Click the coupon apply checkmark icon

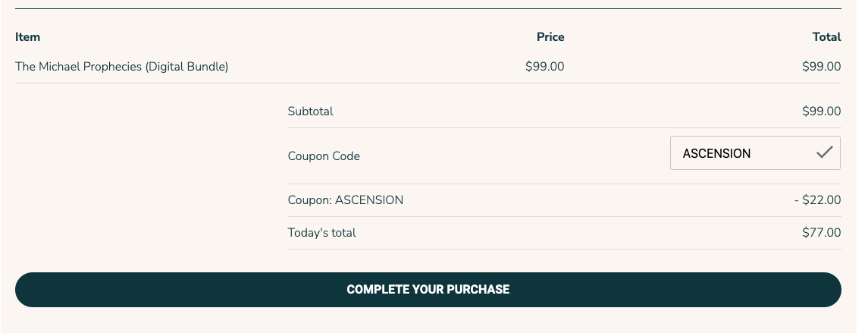[824, 153]
